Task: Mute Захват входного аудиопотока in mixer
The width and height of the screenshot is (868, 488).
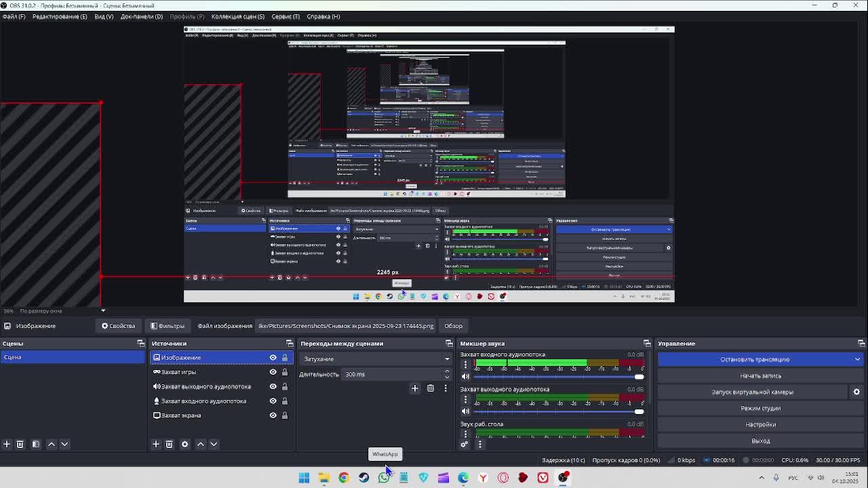Action: click(x=465, y=376)
